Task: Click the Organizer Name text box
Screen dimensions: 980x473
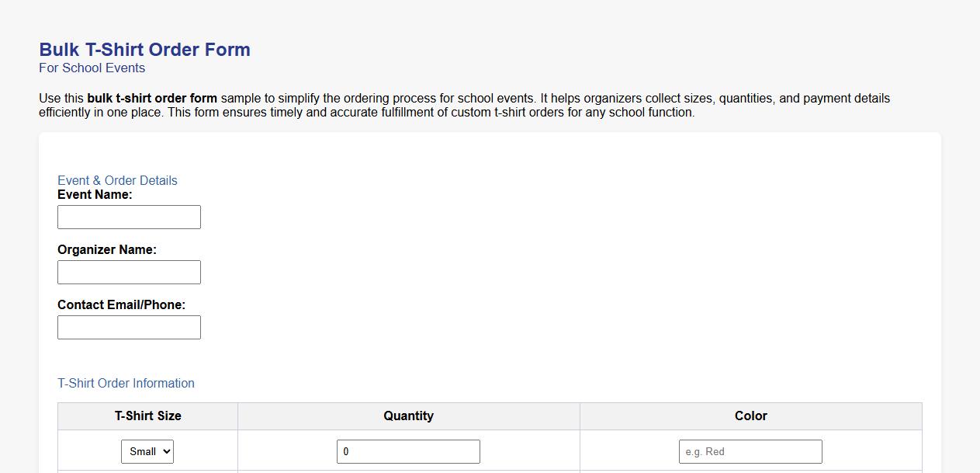Action: point(129,272)
